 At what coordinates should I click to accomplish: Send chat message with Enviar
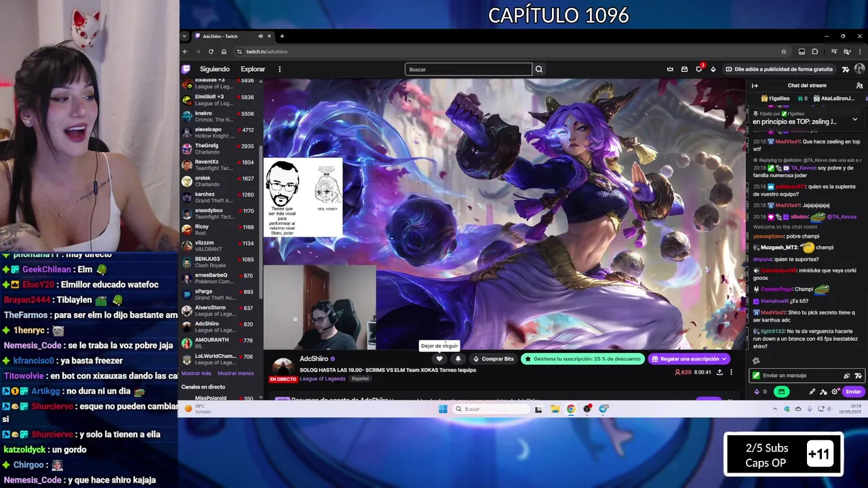(x=853, y=392)
